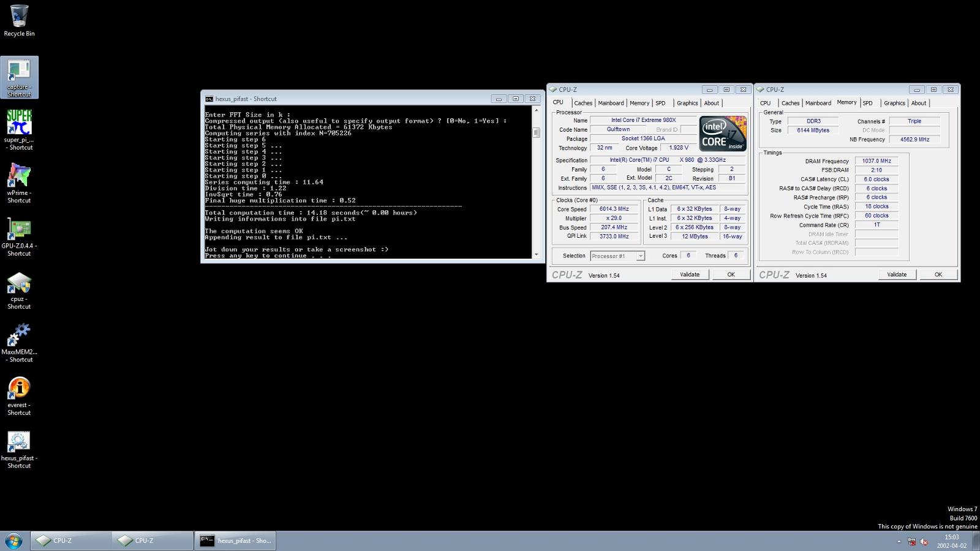Viewport: 980px width, 551px height.
Task: Select the capture shortcut desktop icon
Action: [19, 77]
